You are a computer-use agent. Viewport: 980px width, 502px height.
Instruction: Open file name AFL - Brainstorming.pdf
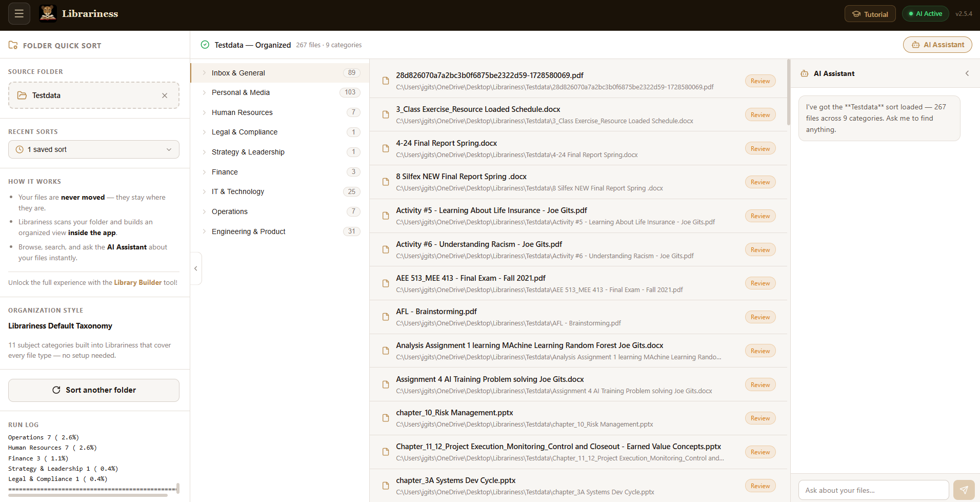pos(436,312)
